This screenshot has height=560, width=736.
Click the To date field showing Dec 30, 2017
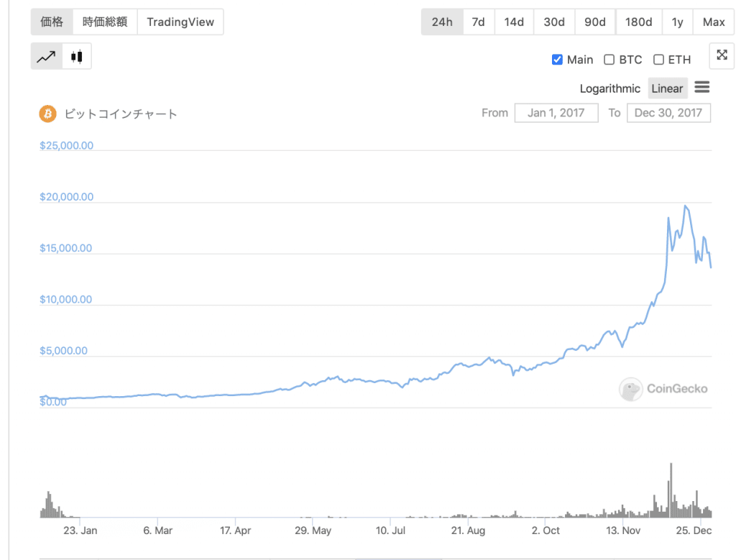click(x=668, y=113)
